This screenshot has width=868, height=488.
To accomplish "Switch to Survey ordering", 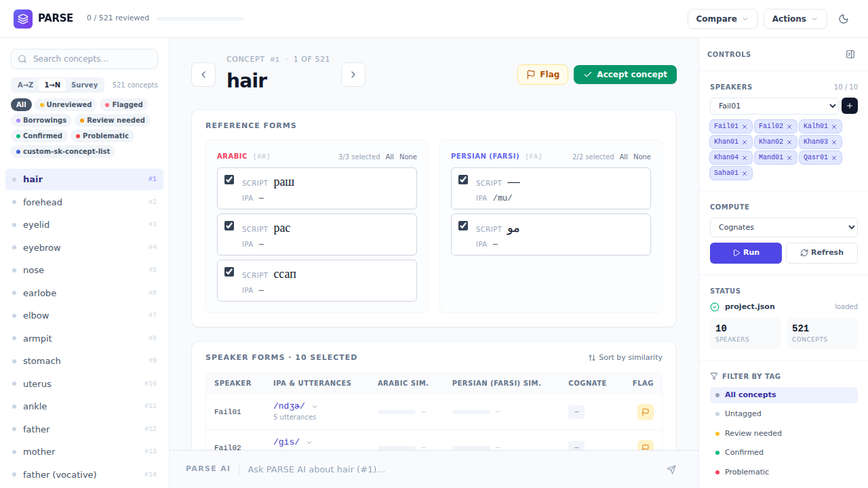I will coord(85,85).
